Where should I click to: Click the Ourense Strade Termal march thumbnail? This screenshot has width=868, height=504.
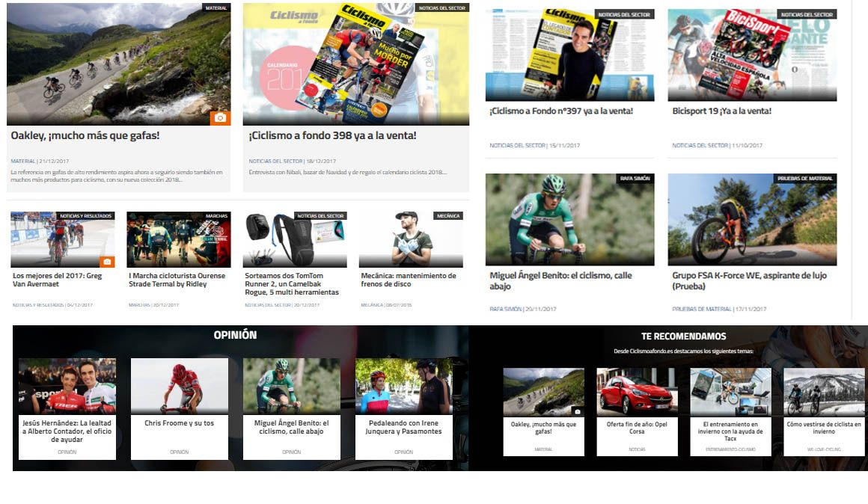pos(179,239)
